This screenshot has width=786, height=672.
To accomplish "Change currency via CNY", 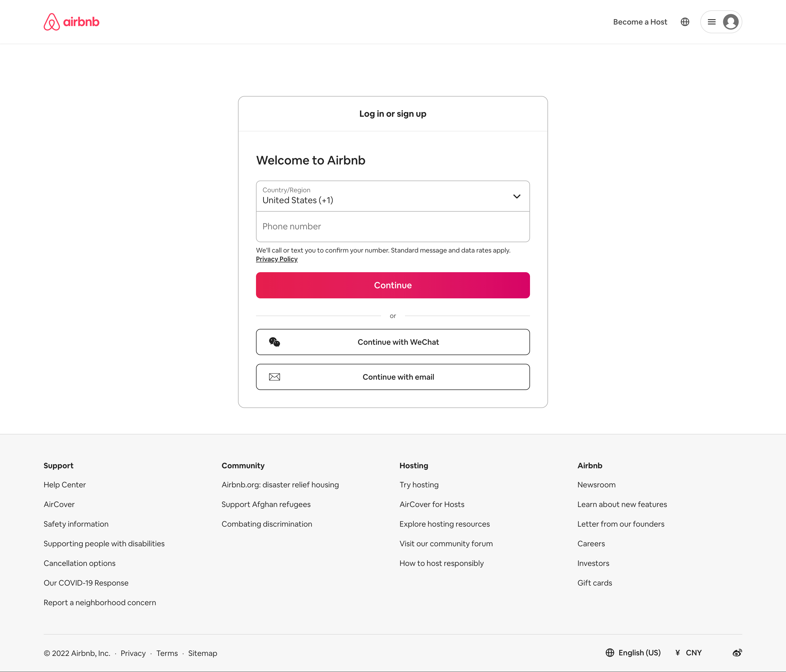I will (693, 653).
